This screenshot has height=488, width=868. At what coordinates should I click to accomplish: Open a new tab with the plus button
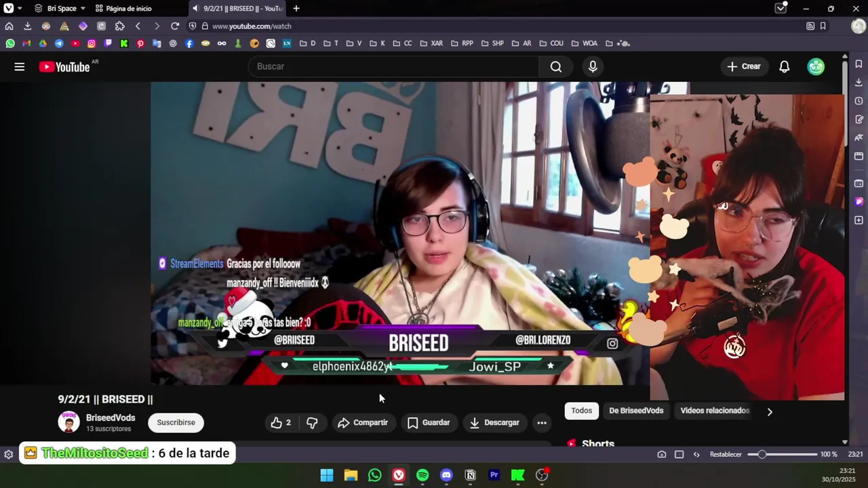click(x=296, y=8)
